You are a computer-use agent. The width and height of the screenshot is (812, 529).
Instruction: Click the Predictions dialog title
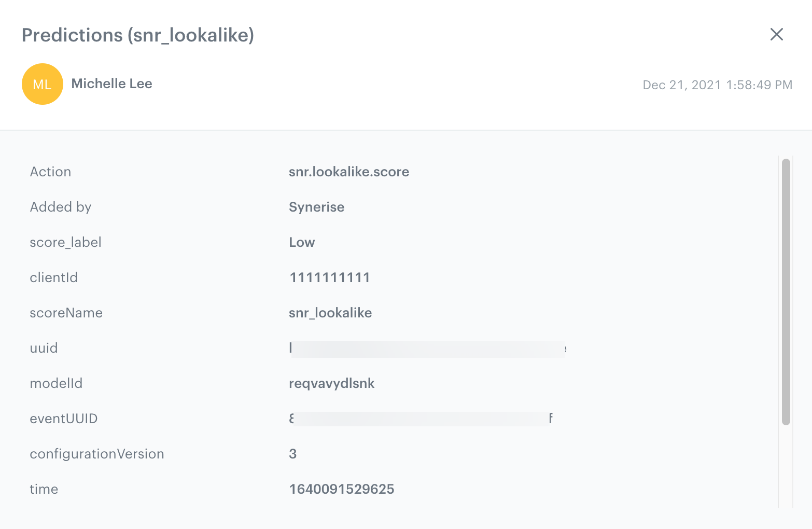click(138, 35)
